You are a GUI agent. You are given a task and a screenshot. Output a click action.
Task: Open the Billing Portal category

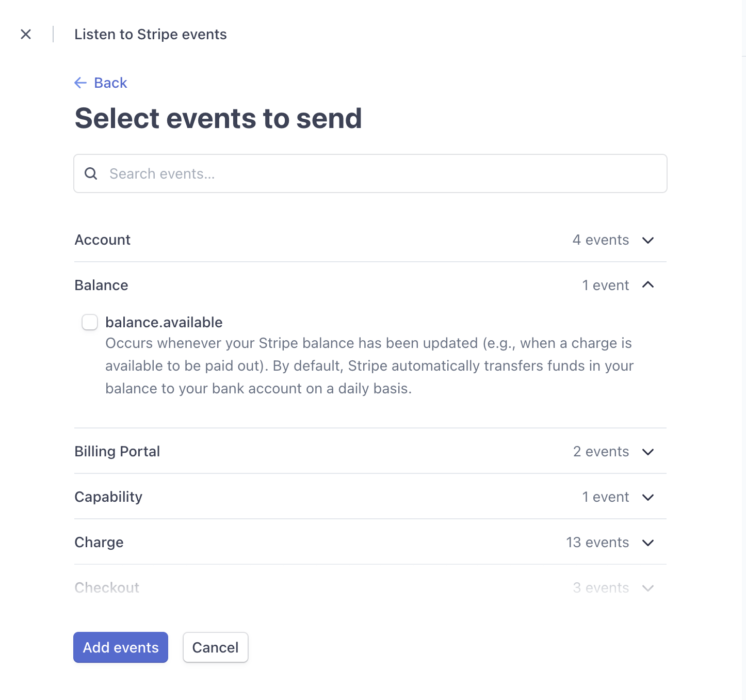coord(117,452)
